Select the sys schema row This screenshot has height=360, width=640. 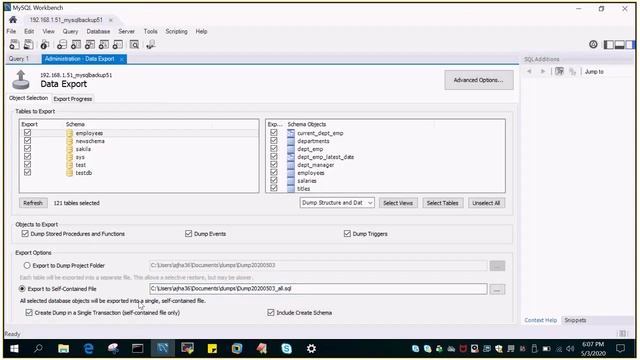tap(139, 157)
